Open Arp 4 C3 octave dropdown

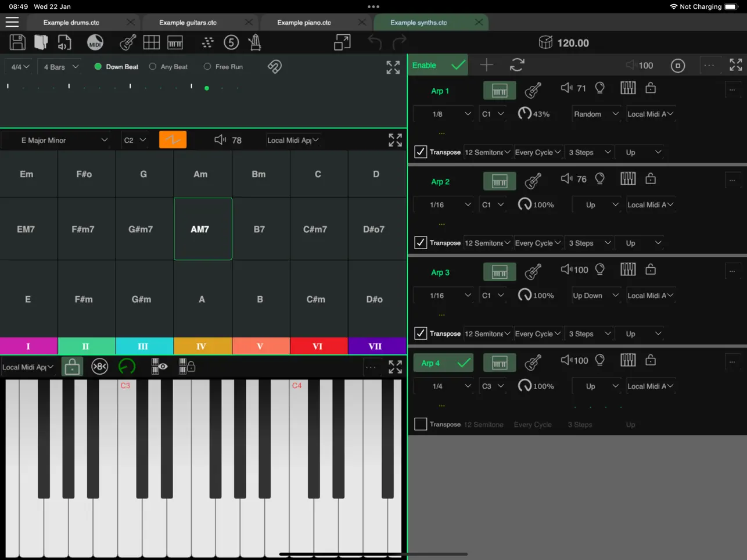pos(493,386)
